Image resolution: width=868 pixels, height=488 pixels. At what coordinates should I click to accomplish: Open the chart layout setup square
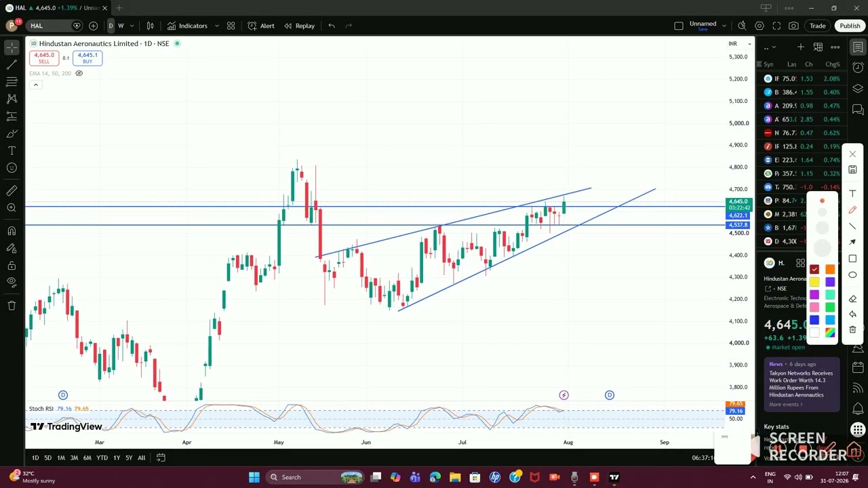click(679, 26)
